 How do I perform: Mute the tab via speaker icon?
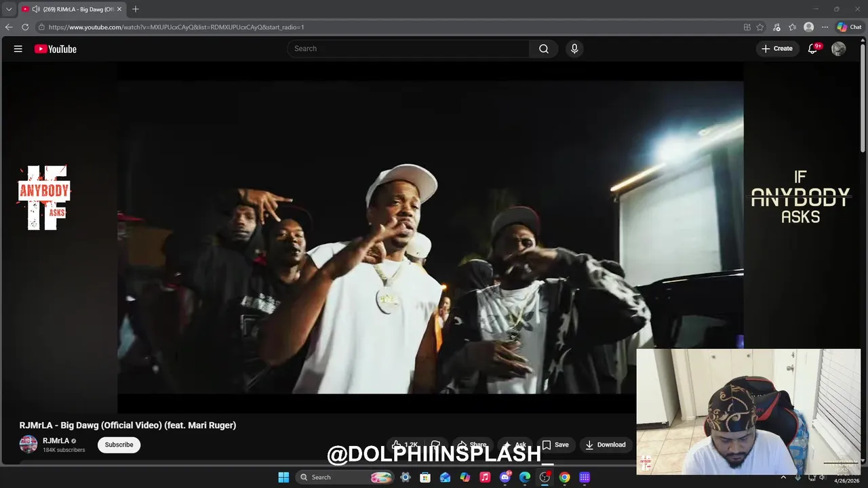click(35, 9)
